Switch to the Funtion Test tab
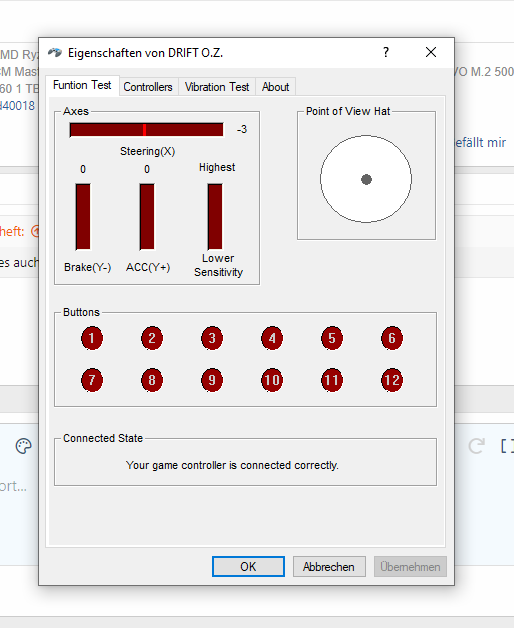The height and width of the screenshot is (628, 514). pyautogui.click(x=82, y=85)
